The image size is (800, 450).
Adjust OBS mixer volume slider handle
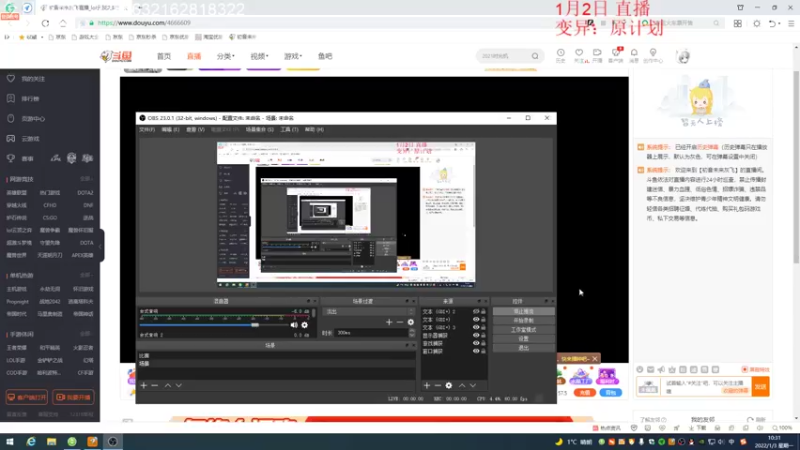255,324
